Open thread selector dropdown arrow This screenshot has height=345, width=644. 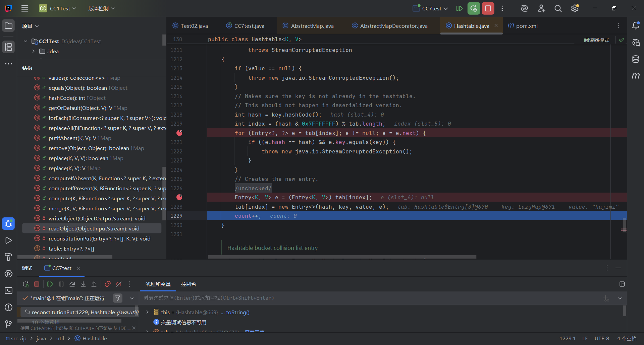coord(132,298)
